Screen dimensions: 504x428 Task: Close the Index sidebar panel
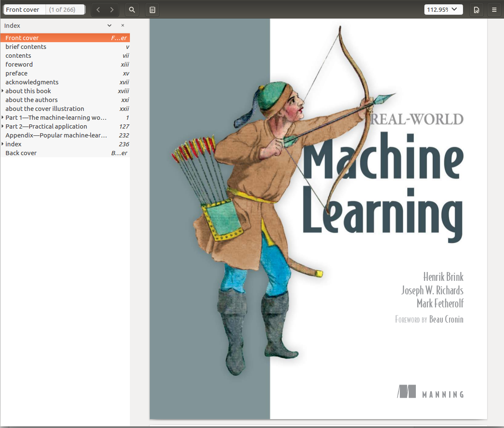(122, 25)
